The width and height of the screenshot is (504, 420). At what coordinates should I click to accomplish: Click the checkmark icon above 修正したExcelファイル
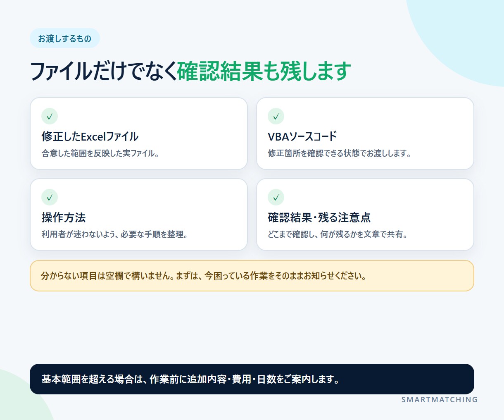(x=50, y=117)
